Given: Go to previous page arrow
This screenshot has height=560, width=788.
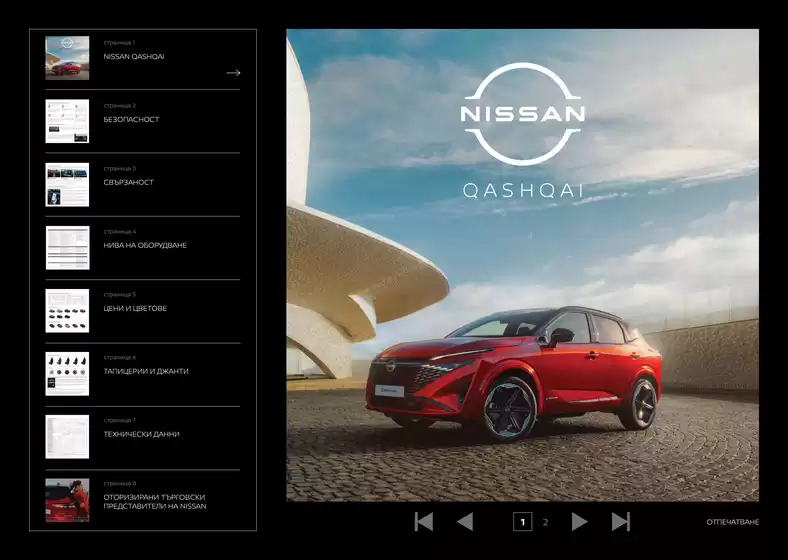Looking at the screenshot, I should (x=464, y=522).
